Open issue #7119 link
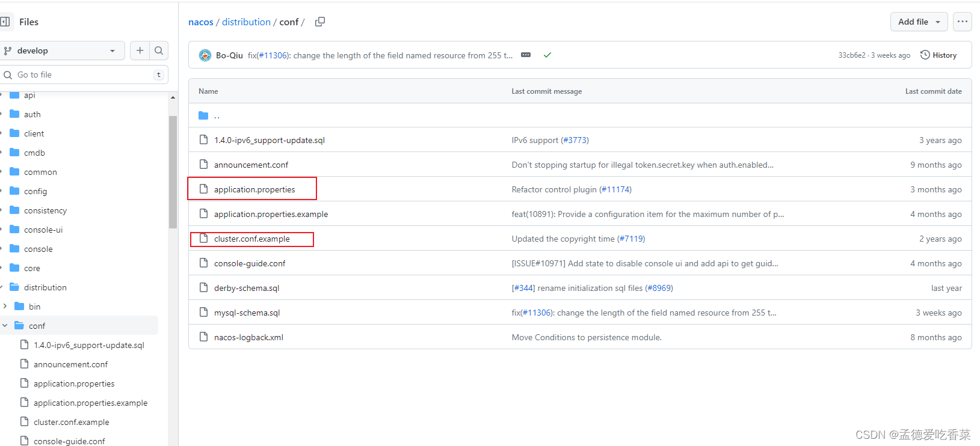This screenshot has height=446, width=980. [631, 239]
